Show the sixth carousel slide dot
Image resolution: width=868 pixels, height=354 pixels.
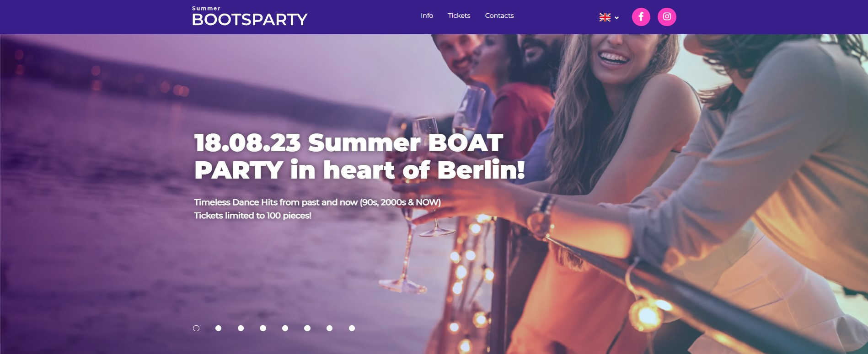point(307,328)
